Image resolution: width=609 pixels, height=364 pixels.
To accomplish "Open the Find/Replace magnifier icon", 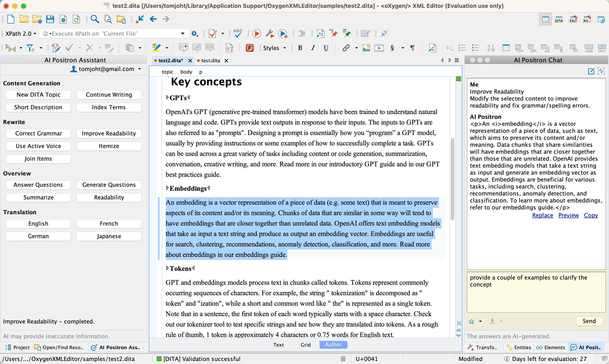I will click(x=95, y=19).
